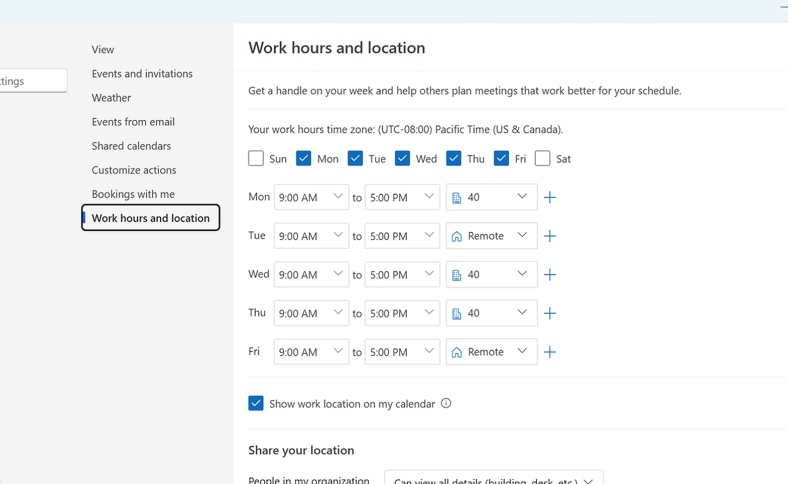The width and height of the screenshot is (788, 484).
Task: Check the Saturday work day box
Action: coord(542,158)
